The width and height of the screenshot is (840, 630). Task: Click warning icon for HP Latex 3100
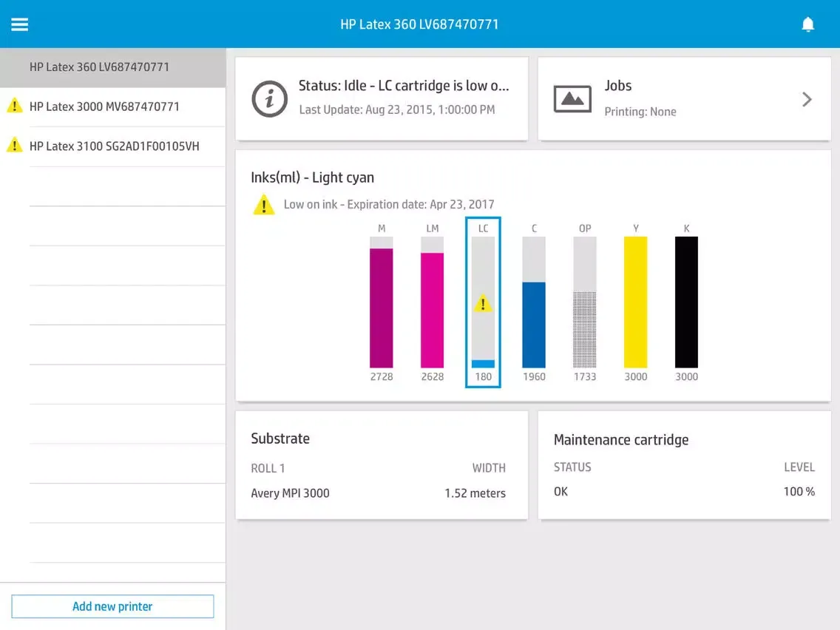pyautogui.click(x=15, y=146)
